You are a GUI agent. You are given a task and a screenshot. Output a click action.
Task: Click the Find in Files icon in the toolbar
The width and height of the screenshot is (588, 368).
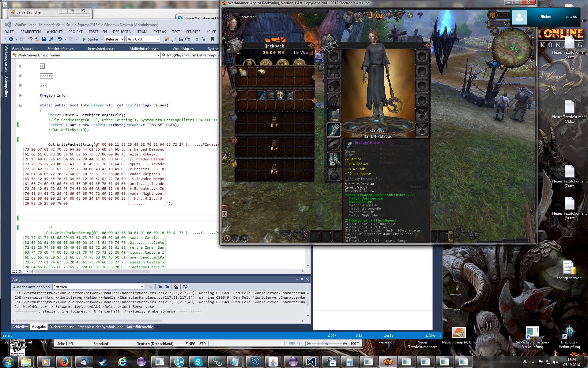167,39
